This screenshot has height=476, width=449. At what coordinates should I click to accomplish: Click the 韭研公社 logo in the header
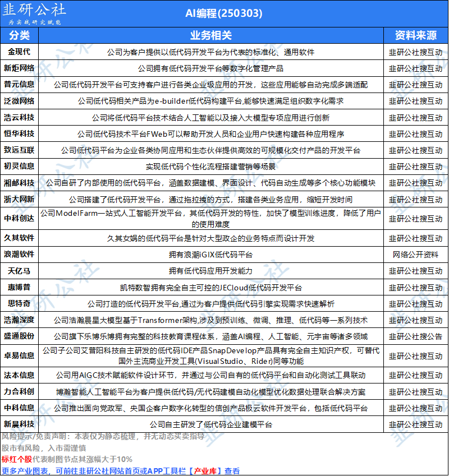point(34,13)
